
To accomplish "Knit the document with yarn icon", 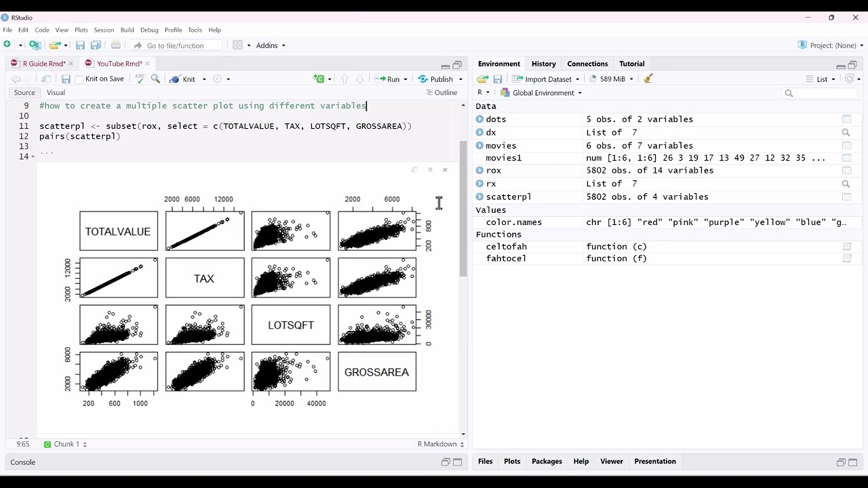I will (x=182, y=79).
